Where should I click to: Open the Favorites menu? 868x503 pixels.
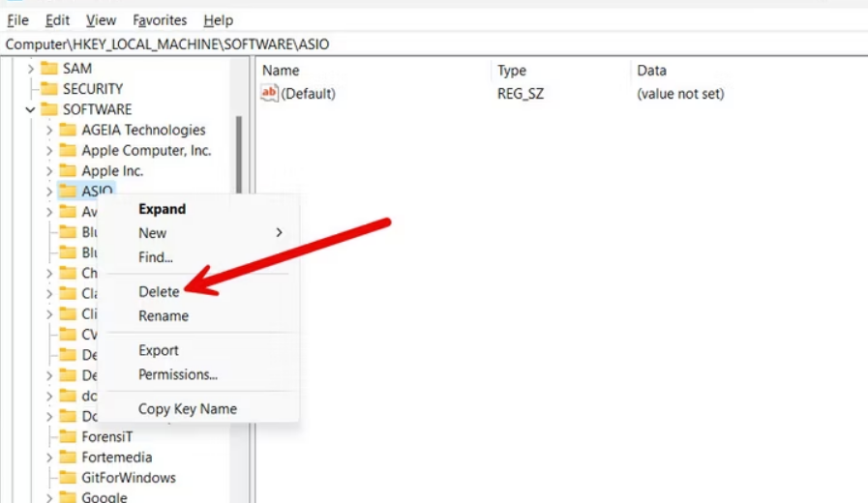coord(160,19)
